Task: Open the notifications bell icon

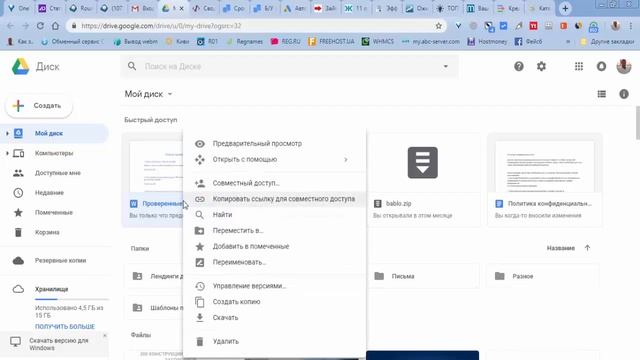Action: coord(601,67)
